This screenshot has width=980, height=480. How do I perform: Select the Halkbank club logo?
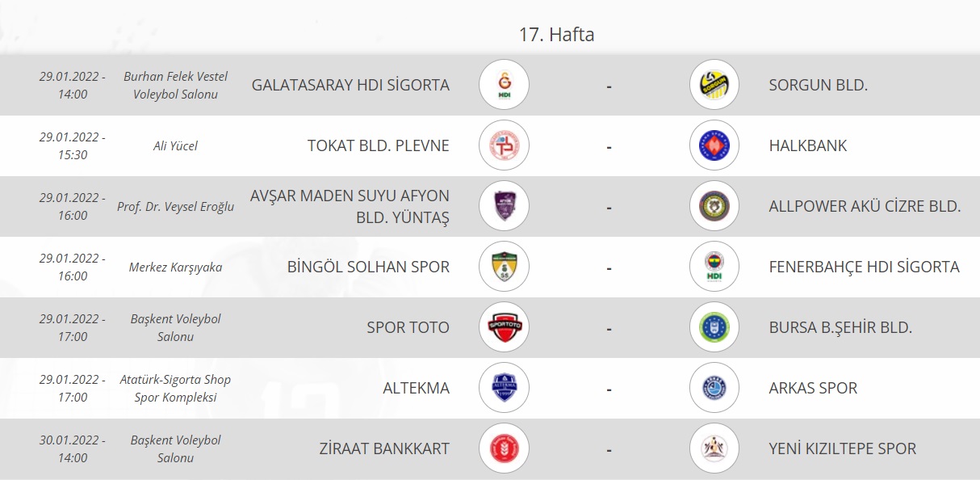[714, 145]
